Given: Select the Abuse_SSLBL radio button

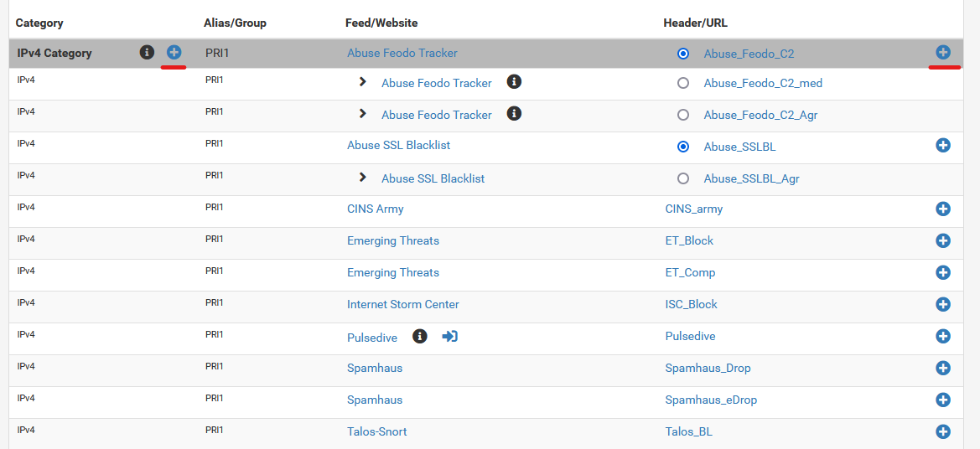Looking at the screenshot, I should coord(683,147).
